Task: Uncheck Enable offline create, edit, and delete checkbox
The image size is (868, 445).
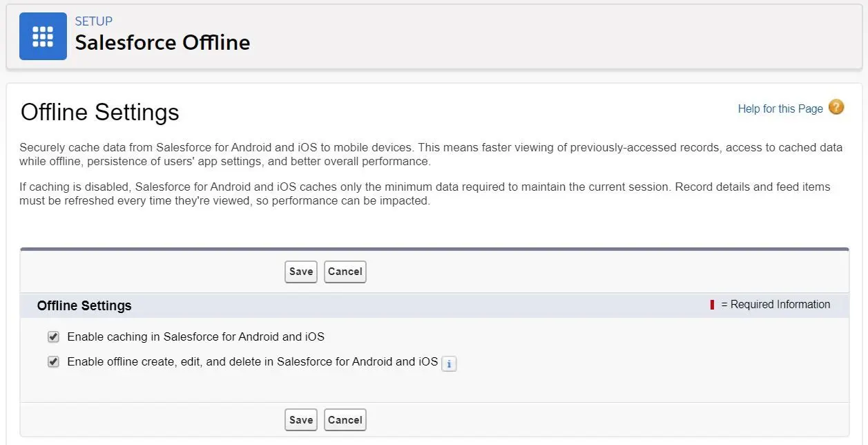Action: [x=53, y=361]
